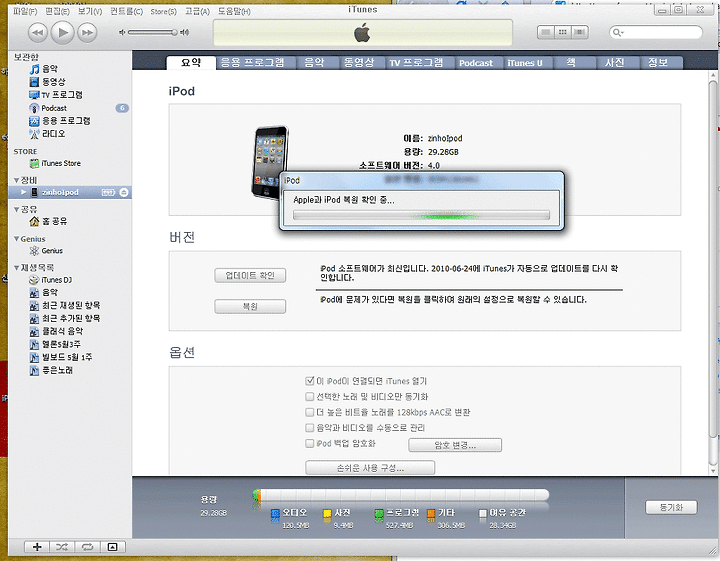Open the 음악 library in the sidebar
The image size is (720, 561).
pos(50,69)
